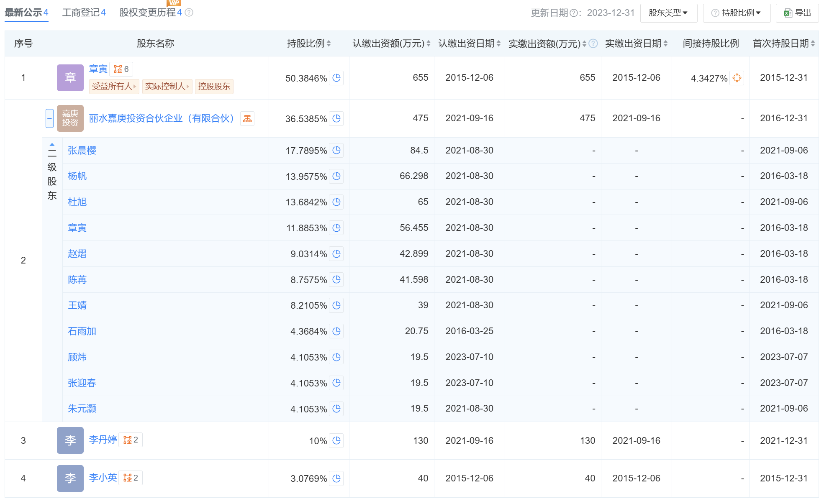Screen dimensions: 824x504
Task: Click the 导出 export button
Action: point(797,13)
